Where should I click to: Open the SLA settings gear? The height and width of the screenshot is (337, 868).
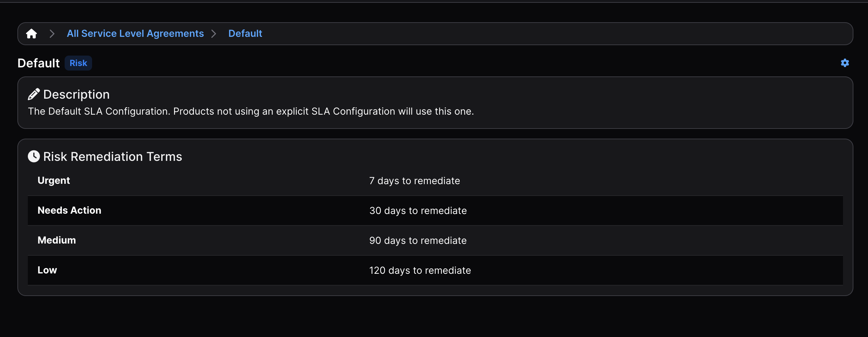(x=845, y=63)
